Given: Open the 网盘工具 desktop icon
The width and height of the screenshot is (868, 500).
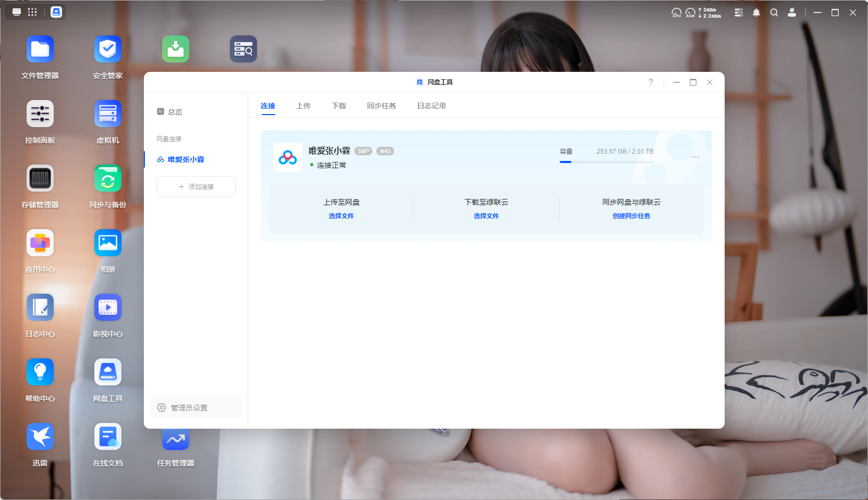Looking at the screenshot, I should tap(108, 372).
